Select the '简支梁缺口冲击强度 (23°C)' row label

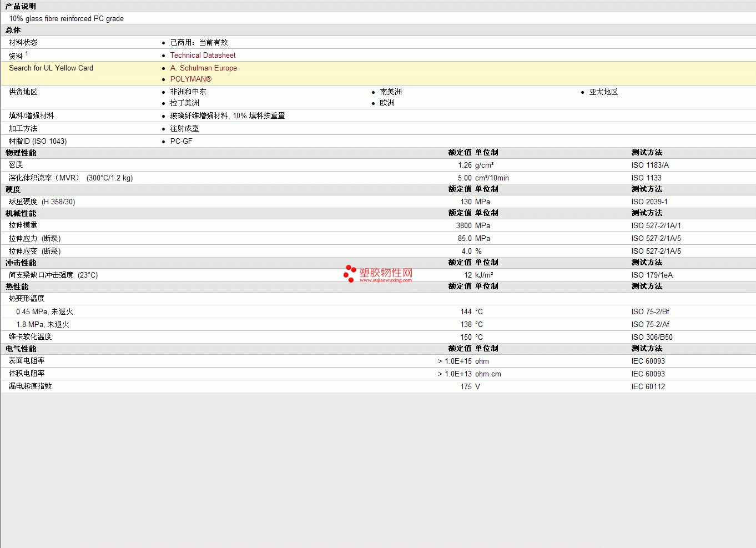click(53, 275)
